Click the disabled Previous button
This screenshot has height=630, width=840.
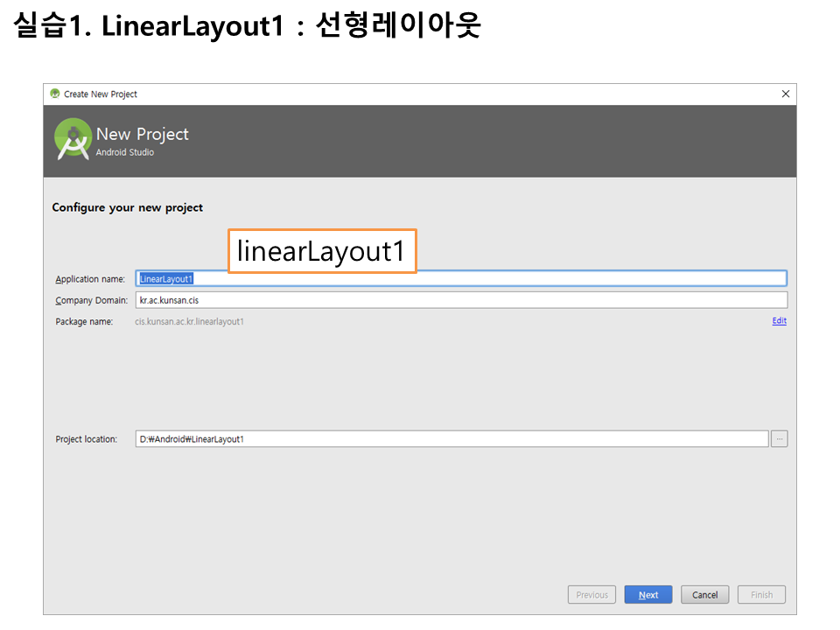(x=591, y=595)
